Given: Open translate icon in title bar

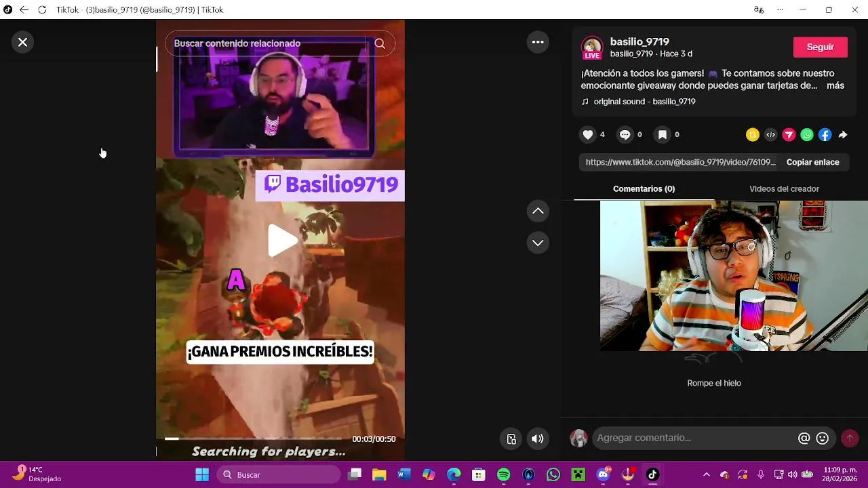Looking at the screenshot, I should click(x=759, y=9).
